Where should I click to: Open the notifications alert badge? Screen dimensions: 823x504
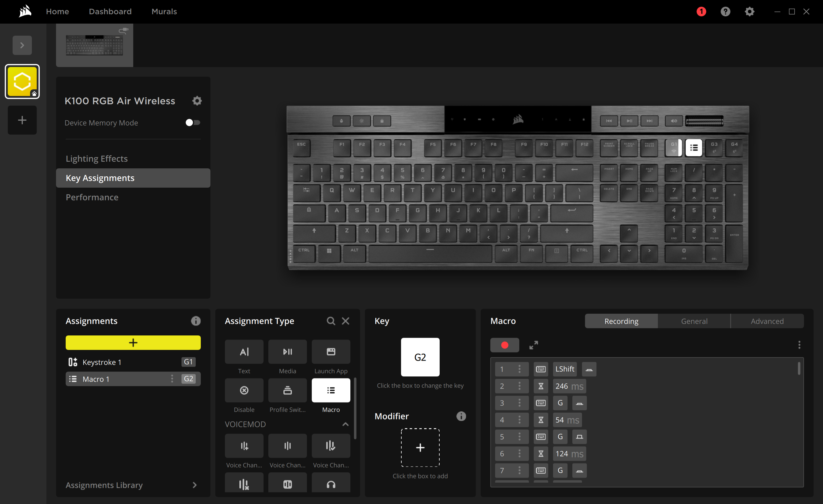701,12
